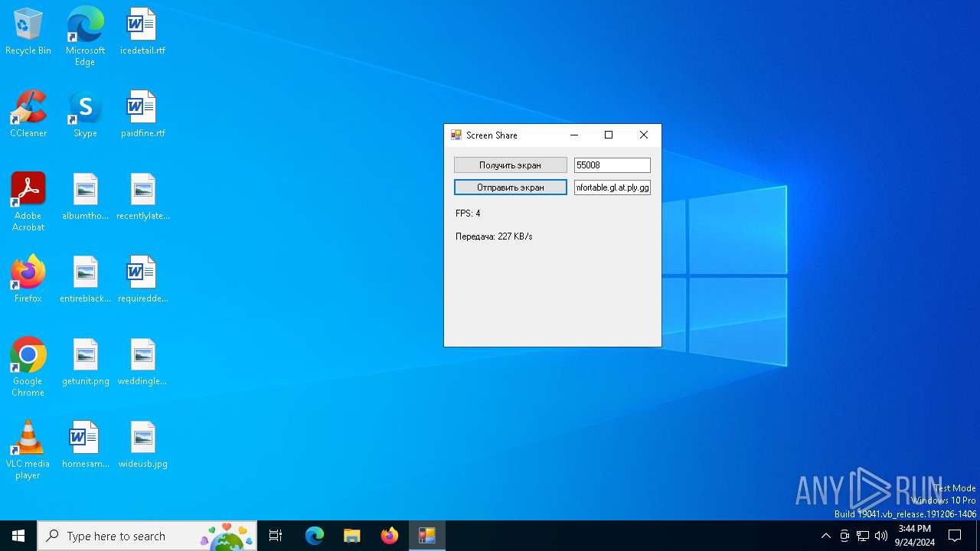
Task: Select the entireblack... image file icon
Action: 85,279
